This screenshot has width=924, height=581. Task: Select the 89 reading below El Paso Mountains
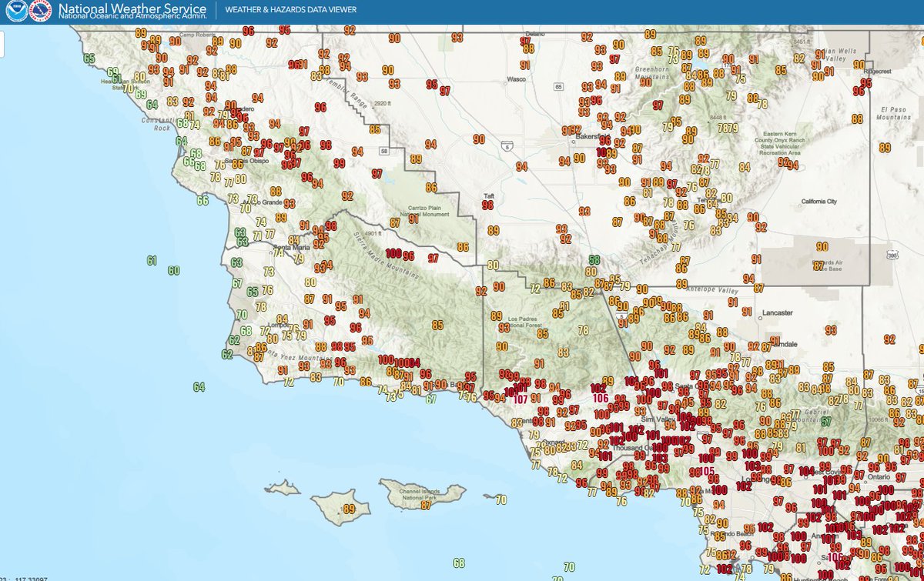coord(885,148)
